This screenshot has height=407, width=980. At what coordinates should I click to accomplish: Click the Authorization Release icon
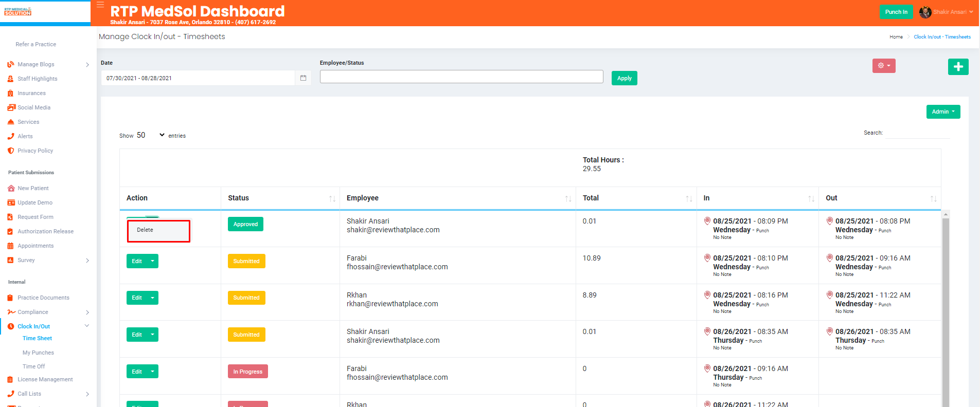point(10,231)
